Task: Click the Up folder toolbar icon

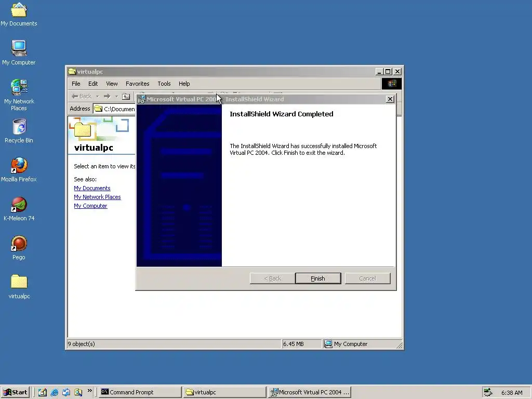Action: (126, 96)
